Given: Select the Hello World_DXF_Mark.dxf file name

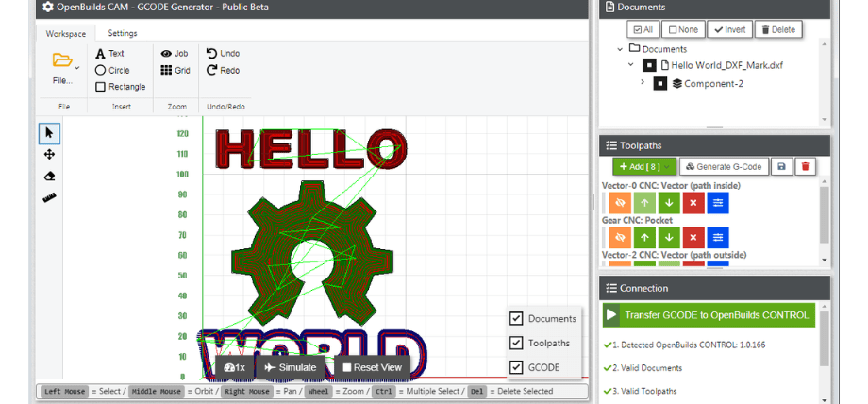Looking at the screenshot, I should 726,65.
